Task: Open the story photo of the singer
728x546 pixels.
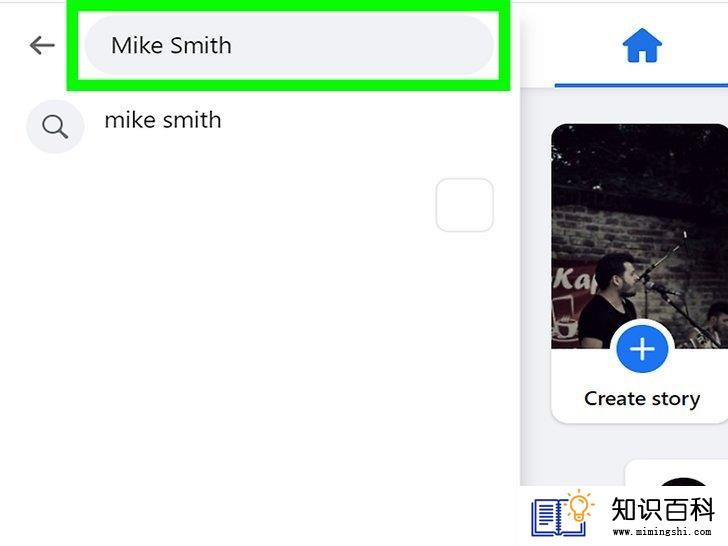Action: click(x=639, y=236)
